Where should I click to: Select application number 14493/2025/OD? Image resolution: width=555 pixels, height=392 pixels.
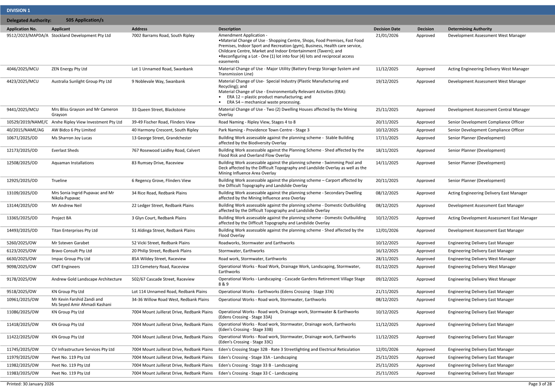pos(22,230)
